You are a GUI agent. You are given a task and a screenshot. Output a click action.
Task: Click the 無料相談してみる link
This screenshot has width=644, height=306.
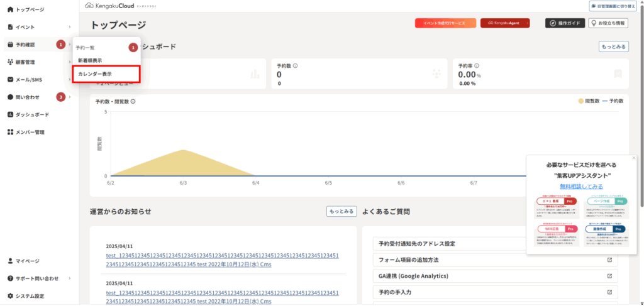pos(581,186)
